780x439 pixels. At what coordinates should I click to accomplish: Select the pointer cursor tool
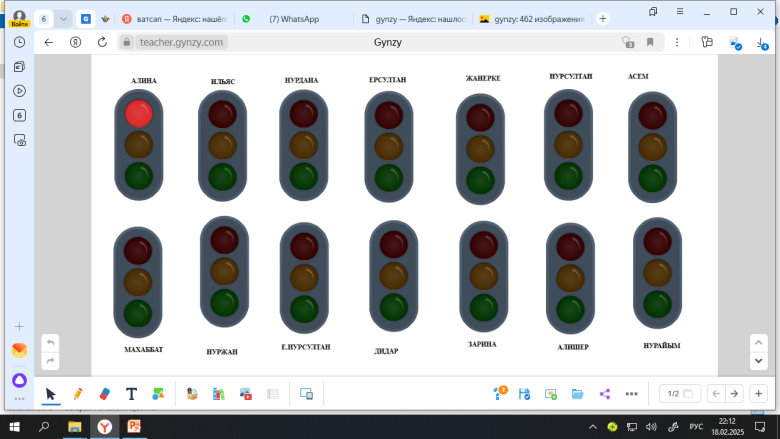(50, 394)
